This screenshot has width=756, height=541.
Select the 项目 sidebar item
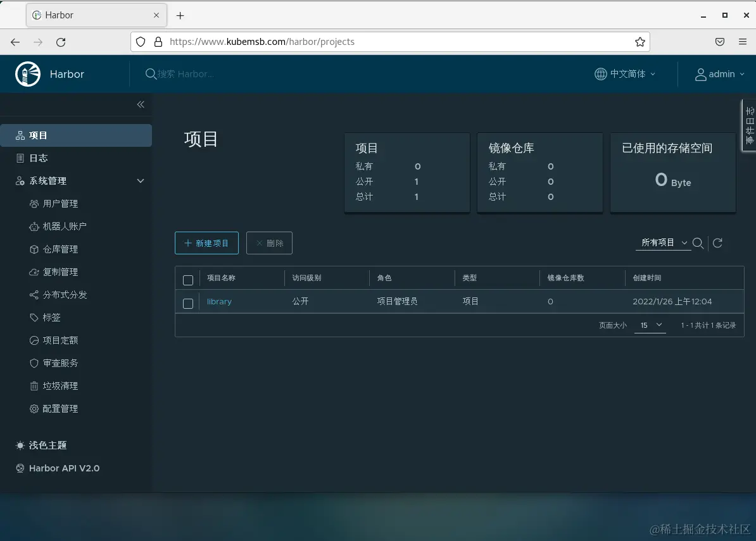pyautogui.click(x=76, y=135)
